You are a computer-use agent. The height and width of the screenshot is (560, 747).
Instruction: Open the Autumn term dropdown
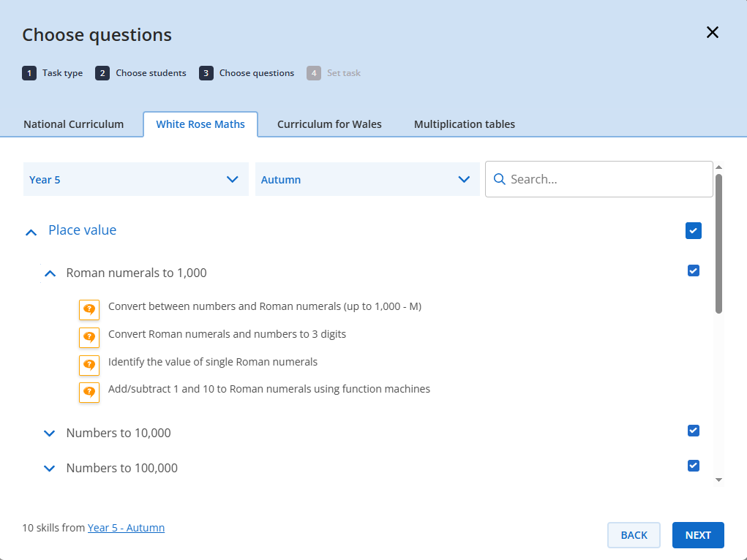(x=367, y=180)
